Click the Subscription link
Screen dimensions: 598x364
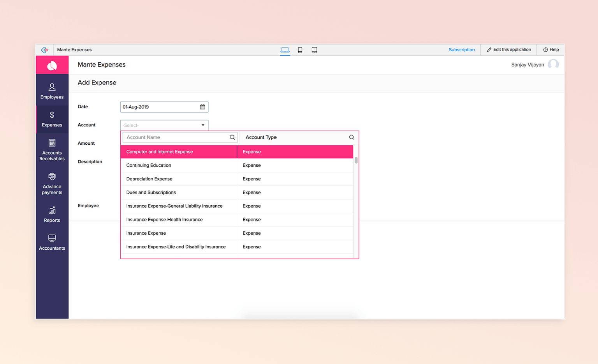click(x=461, y=50)
